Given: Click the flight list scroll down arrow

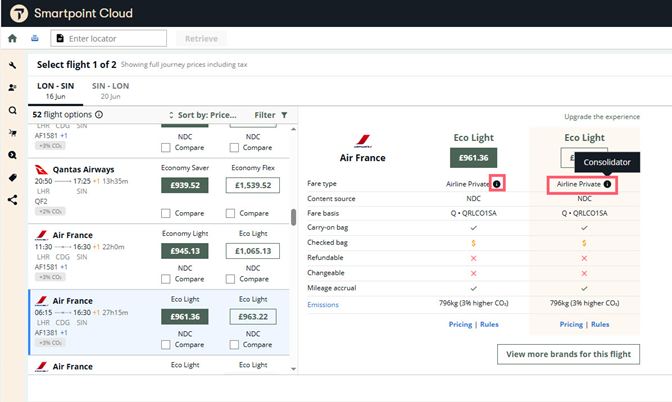Looking at the screenshot, I should click(x=294, y=369).
